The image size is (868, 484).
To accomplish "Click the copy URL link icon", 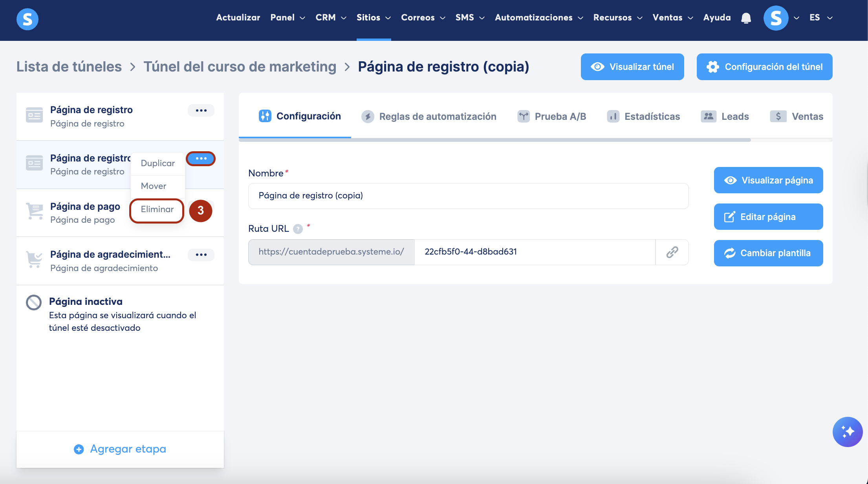I will [x=672, y=252].
